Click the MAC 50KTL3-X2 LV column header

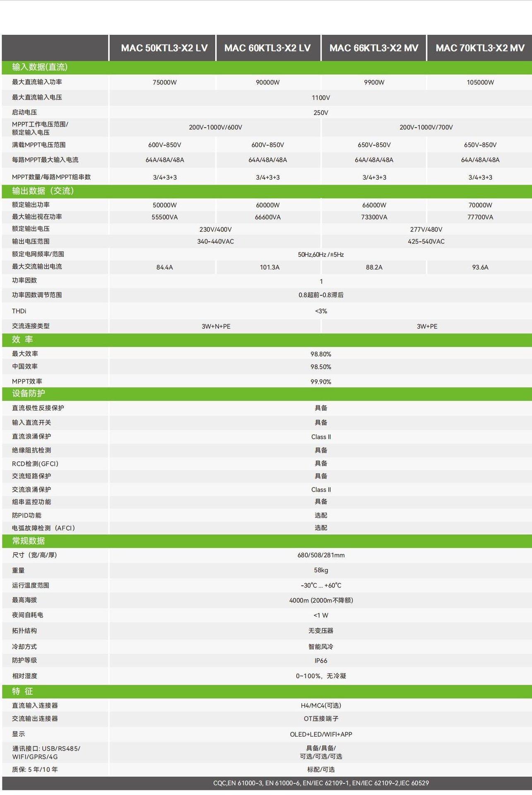coord(164,48)
